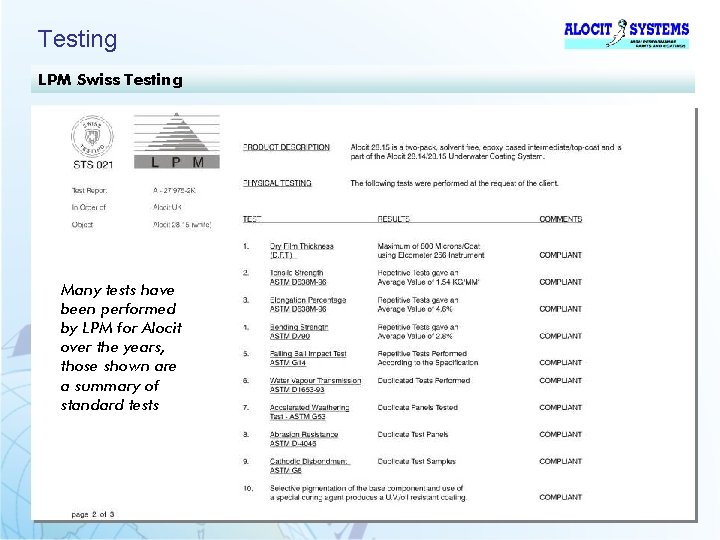
Task: Click COMPLIANT in the Abrasion Resistance row
Action: (560, 434)
